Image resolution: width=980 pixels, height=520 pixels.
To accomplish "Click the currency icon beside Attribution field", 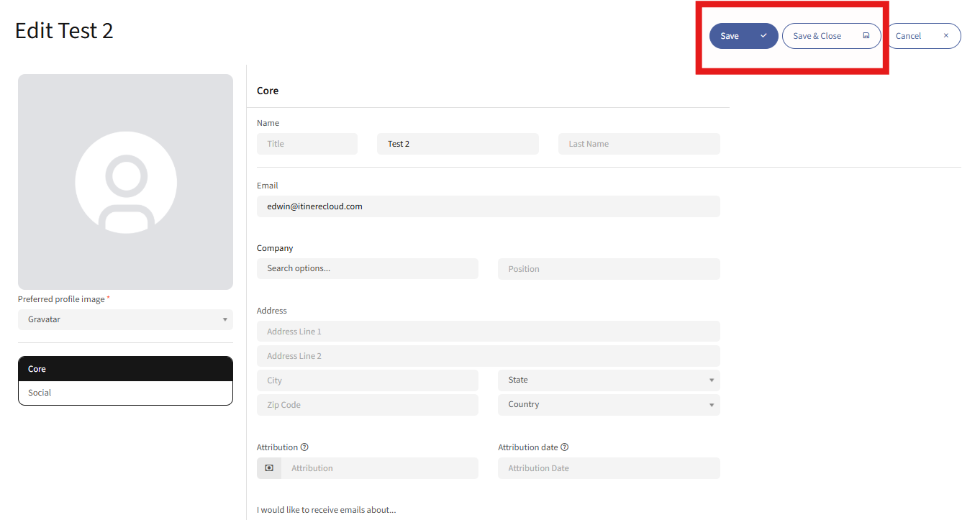I will click(269, 468).
